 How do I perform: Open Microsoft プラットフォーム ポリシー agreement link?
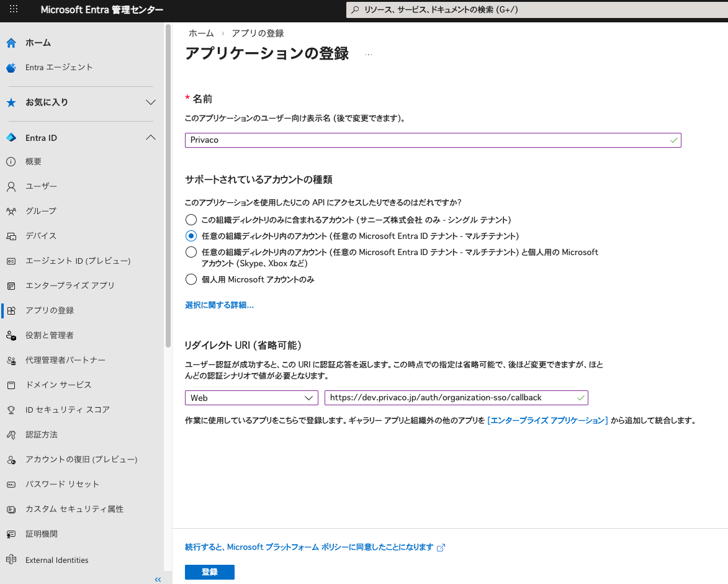(309, 547)
